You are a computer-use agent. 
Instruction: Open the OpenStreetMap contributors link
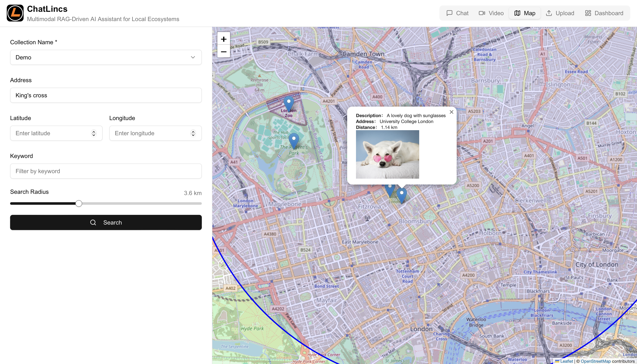pyautogui.click(x=596, y=361)
